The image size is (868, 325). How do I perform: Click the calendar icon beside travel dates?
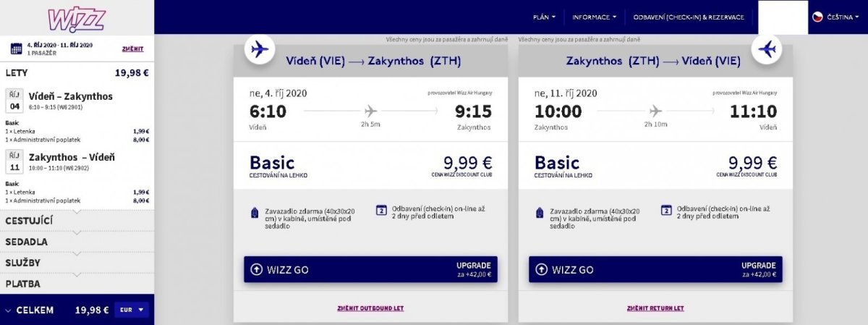click(x=16, y=48)
